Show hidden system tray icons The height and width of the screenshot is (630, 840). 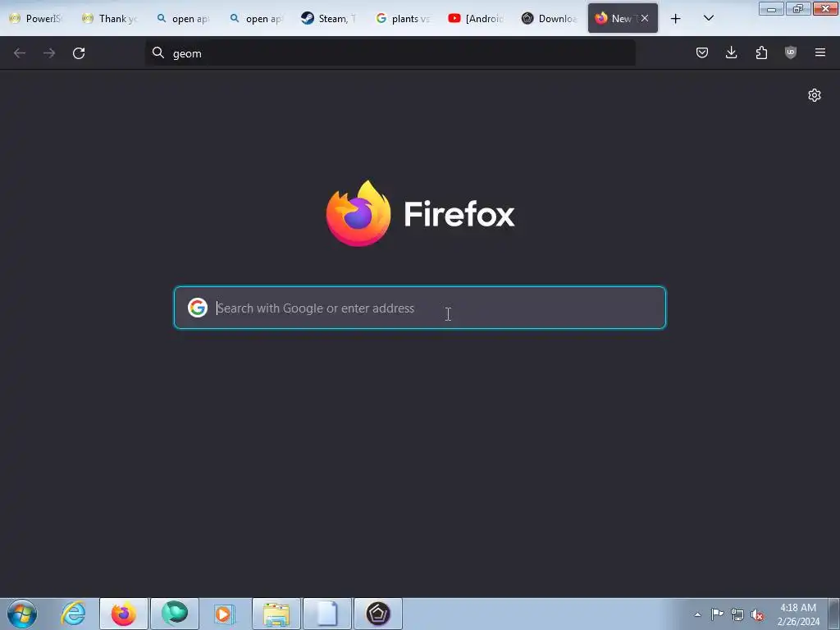pyautogui.click(x=697, y=614)
